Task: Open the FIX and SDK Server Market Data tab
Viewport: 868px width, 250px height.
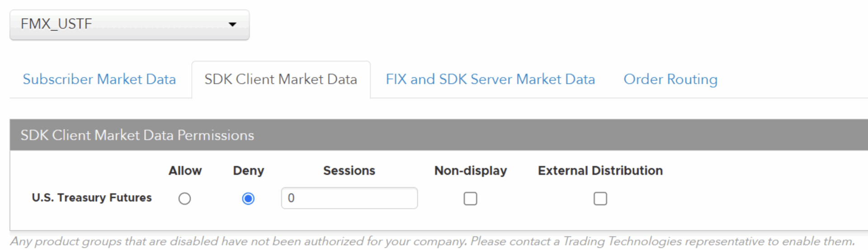Action: click(490, 79)
